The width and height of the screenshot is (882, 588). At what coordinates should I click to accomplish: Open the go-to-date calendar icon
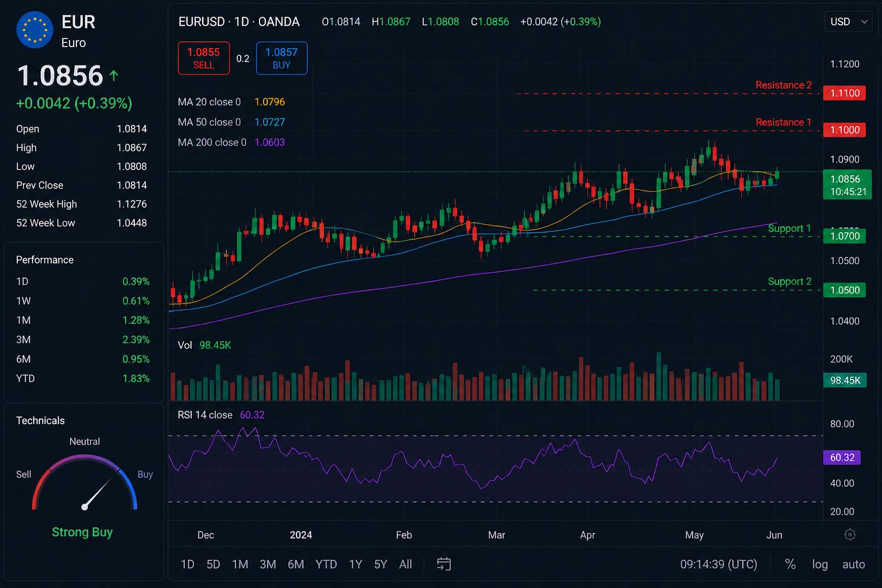444,564
